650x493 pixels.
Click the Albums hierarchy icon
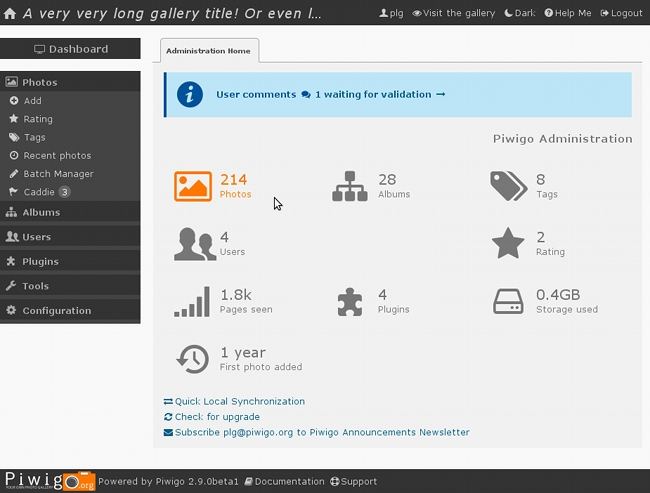pyautogui.click(x=349, y=186)
